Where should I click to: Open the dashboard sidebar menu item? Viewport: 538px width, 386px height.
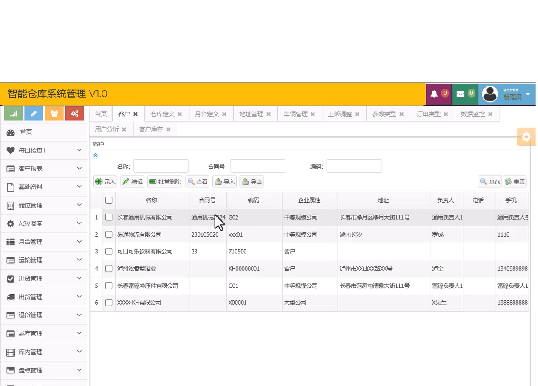(x=45, y=132)
